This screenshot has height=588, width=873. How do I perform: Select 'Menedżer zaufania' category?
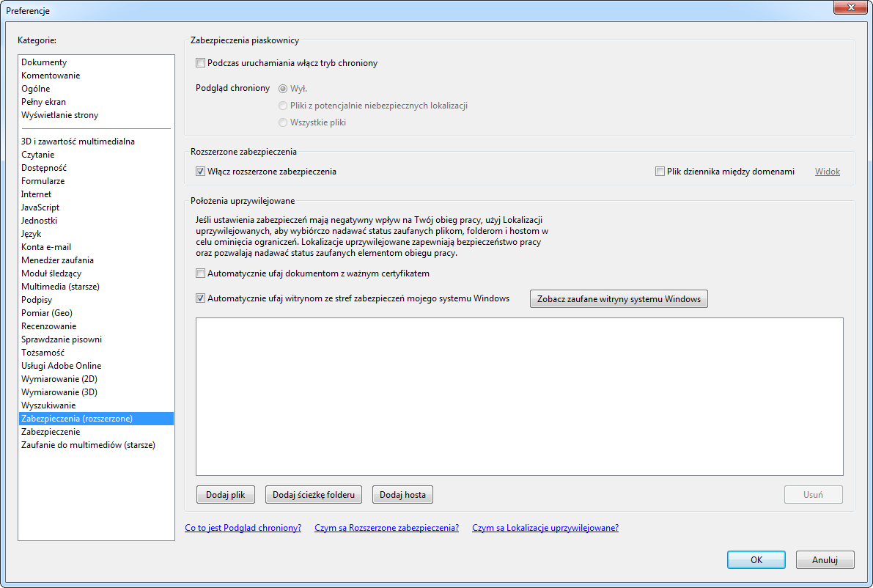(x=96, y=260)
